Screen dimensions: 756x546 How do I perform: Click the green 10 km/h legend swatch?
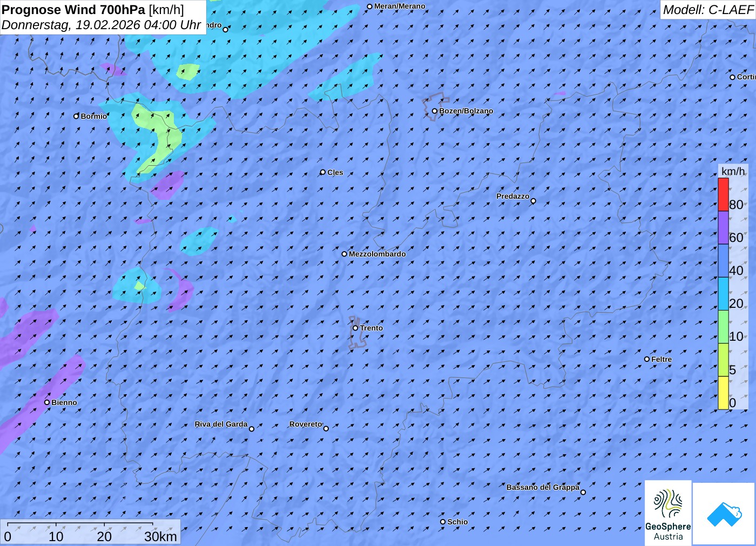723,327
